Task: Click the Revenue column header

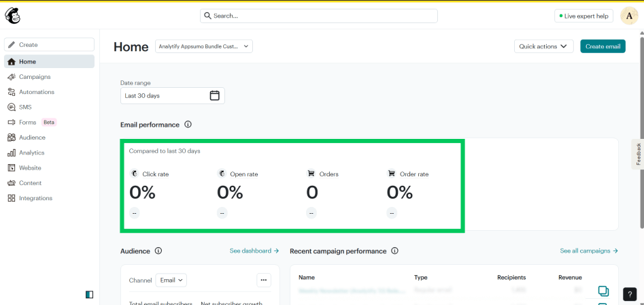Action: click(x=570, y=278)
